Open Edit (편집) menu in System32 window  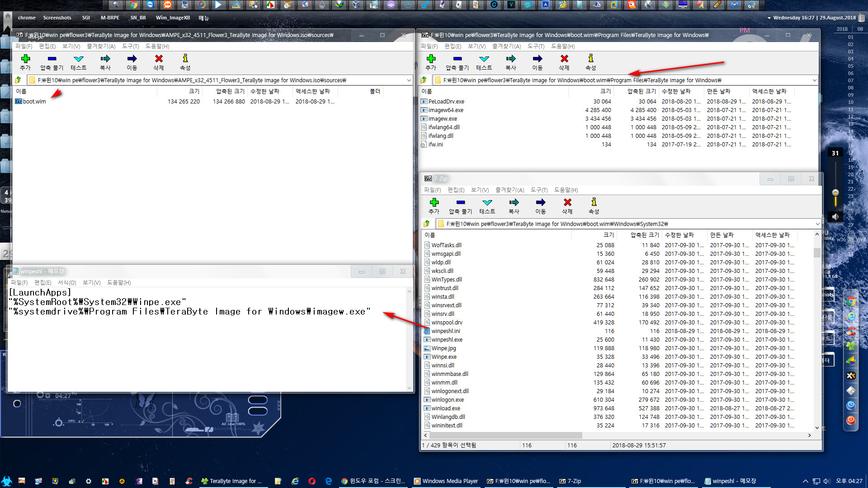(456, 190)
